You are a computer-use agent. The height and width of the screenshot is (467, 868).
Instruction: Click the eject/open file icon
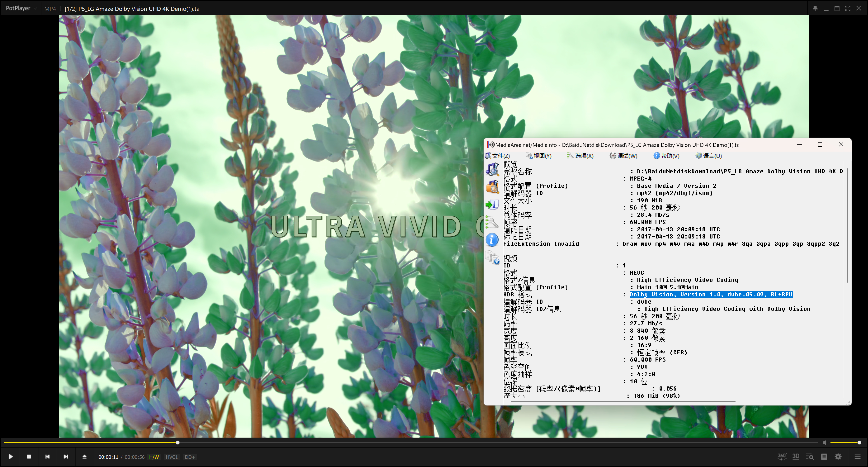[x=85, y=457]
